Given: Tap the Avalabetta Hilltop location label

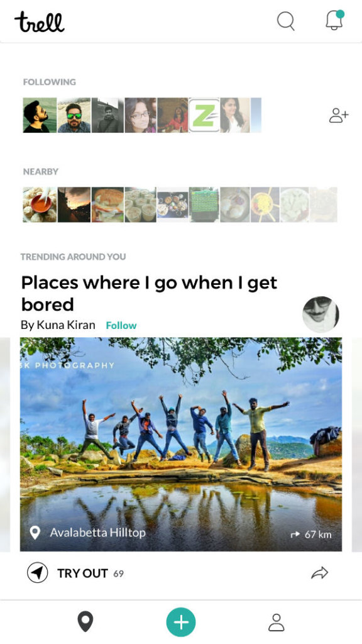Looking at the screenshot, I should pyautogui.click(x=97, y=533).
